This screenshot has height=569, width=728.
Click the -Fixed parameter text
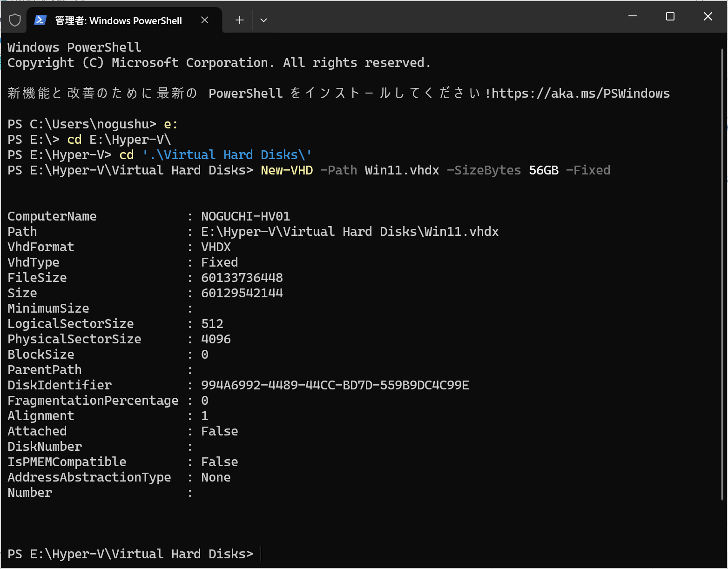[x=588, y=170]
